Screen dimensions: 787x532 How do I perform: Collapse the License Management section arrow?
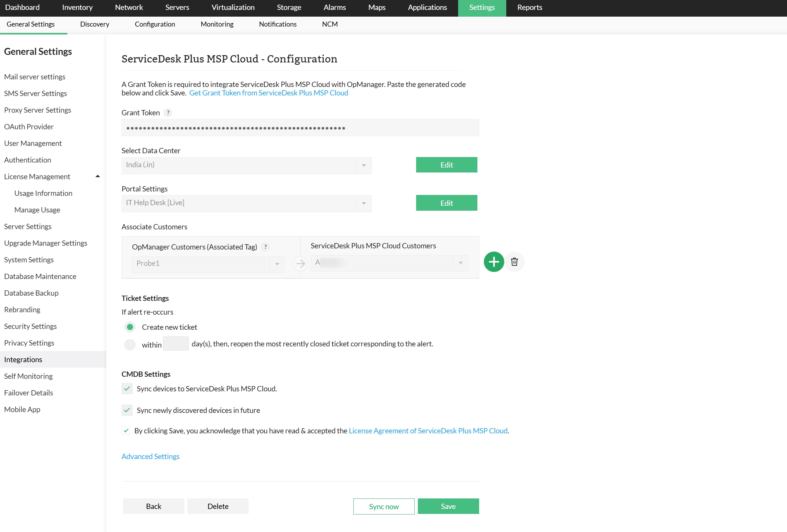97,177
